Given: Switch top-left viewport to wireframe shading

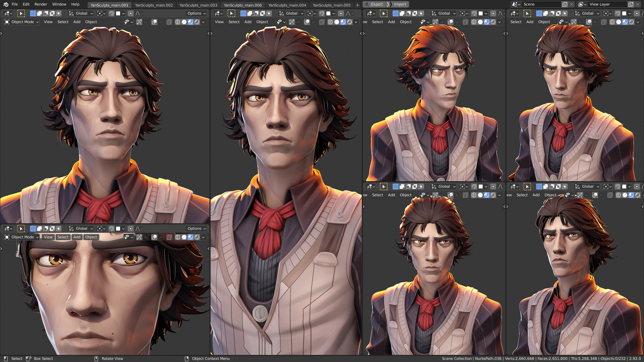Looking at the screenshot, I should click(178, 22).
